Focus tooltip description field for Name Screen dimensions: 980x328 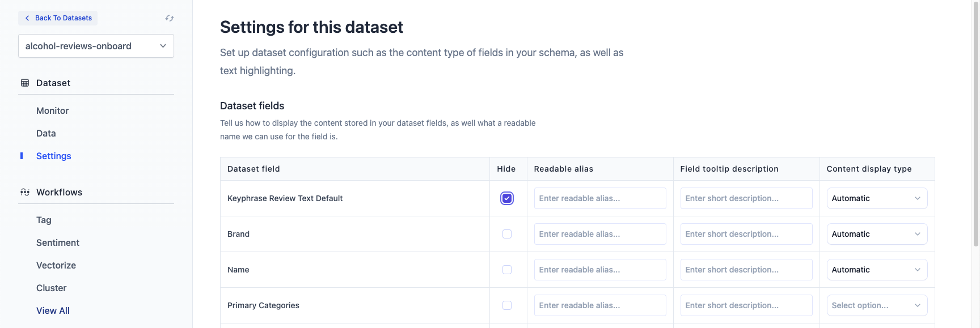(x=746, y=270)
